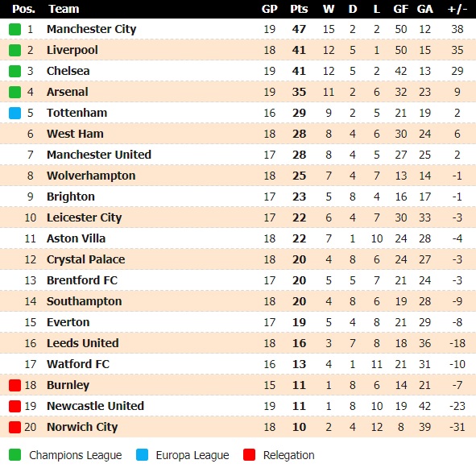Select the Chelsea team name
476x472 pixels.
click(x=68, y=71)
